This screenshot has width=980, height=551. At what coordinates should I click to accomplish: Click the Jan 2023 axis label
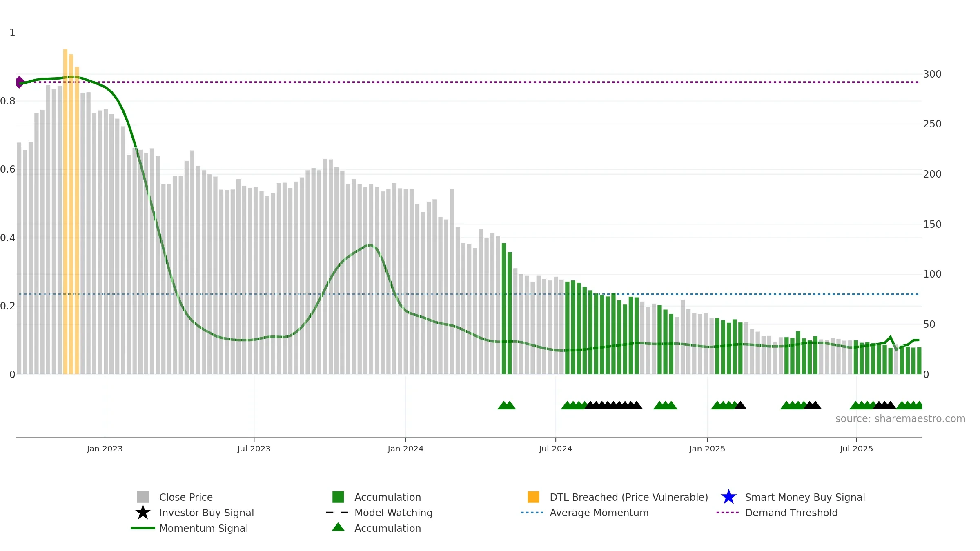(105, 449)
